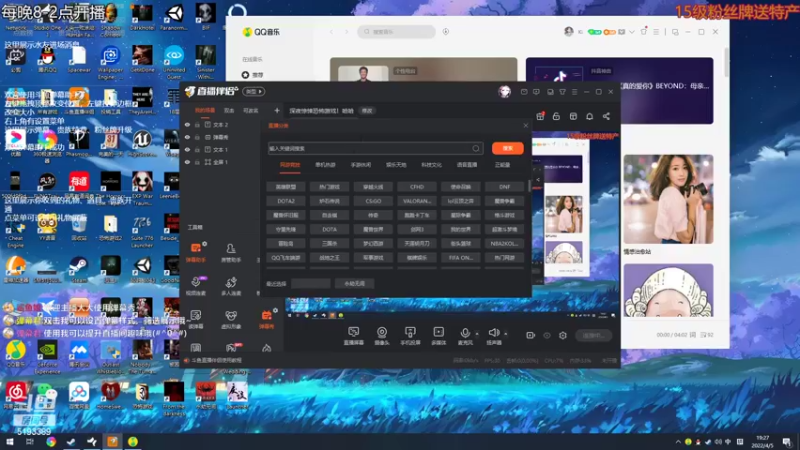
Task: Open 视频连麦 tool in the toolbox
Action: tap(196, 286)
